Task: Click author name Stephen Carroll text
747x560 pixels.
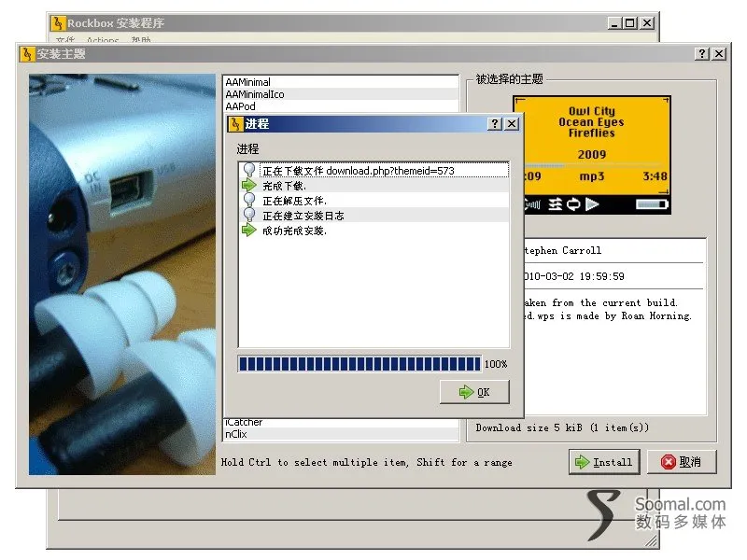Action: coord(563,250)
